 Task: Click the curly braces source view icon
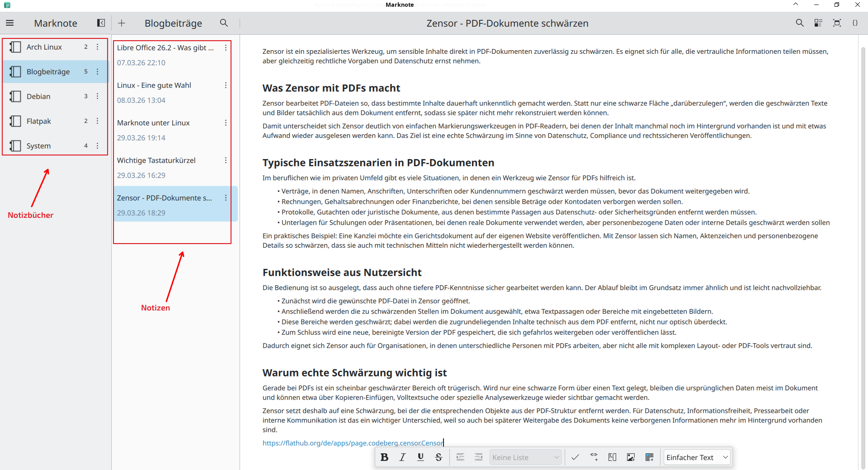(855, 23)
